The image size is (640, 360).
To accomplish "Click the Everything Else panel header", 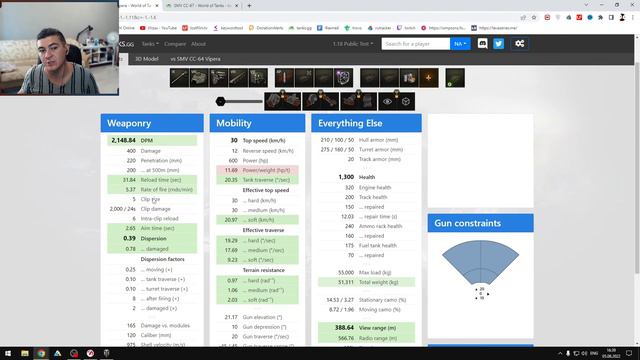I will [366, 123].
